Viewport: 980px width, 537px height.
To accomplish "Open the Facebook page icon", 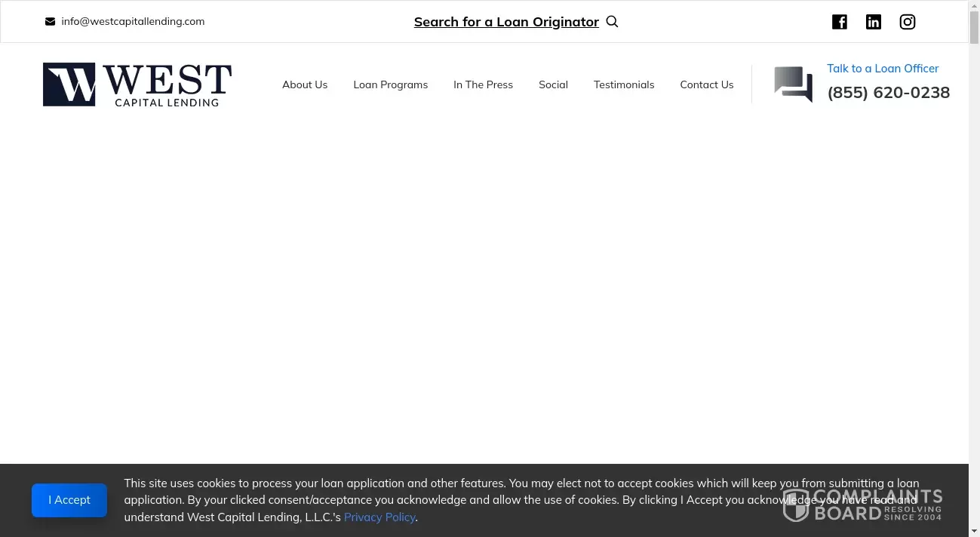I will pos(840,22).
